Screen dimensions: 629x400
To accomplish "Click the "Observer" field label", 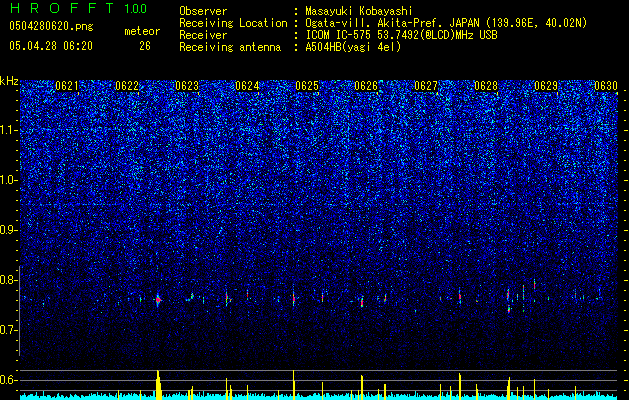I will pyautogui.click(x=203, y=11).
